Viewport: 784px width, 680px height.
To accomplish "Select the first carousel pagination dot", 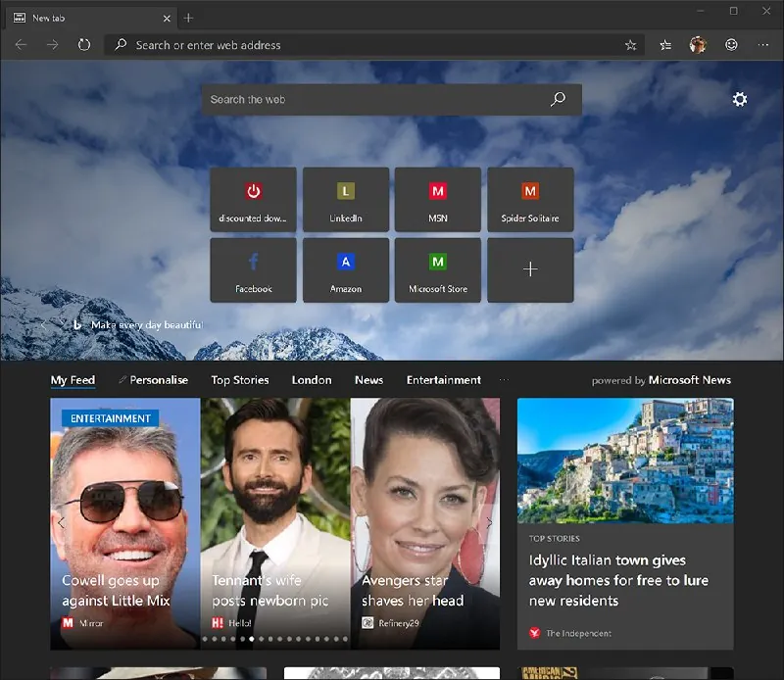I will [x=205, y=639].
